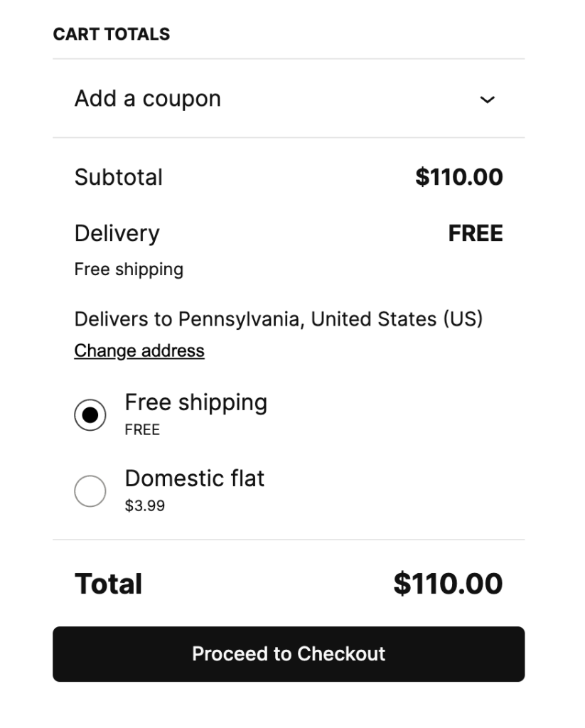The image size is (585, 728).
Task: Click the Add a coupon label
Action: pos(147,99)
